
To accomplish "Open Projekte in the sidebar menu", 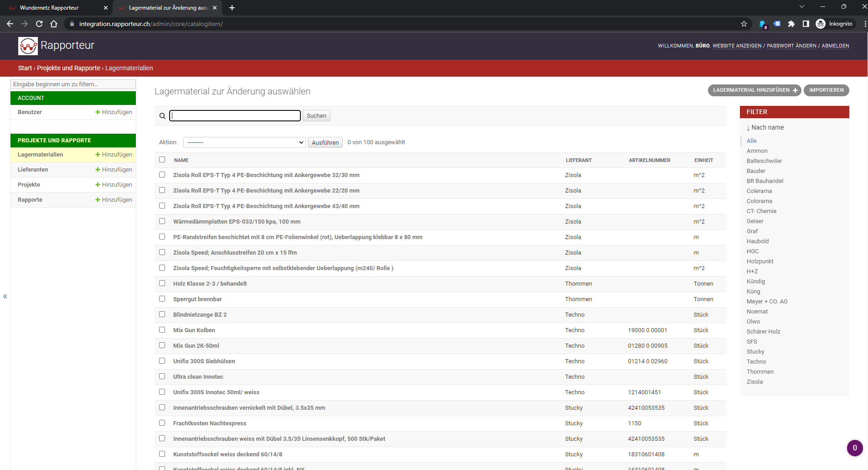I will [x=29, y=185].
